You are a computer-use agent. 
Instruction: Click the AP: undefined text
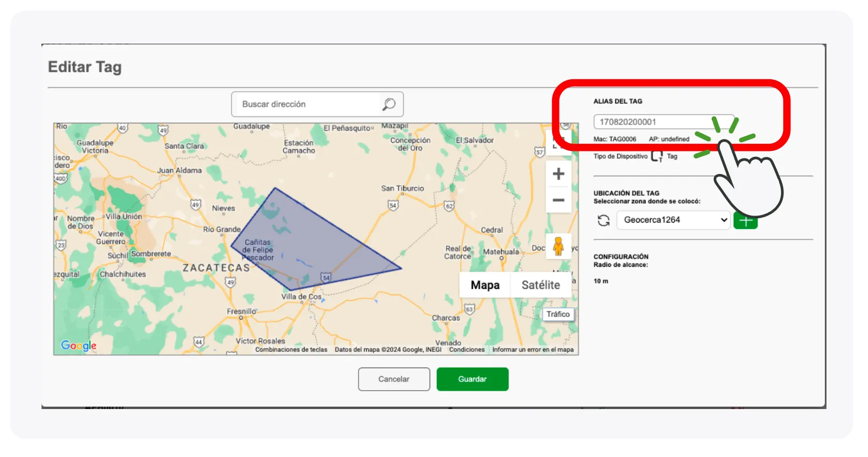click(x=669, y=139)
